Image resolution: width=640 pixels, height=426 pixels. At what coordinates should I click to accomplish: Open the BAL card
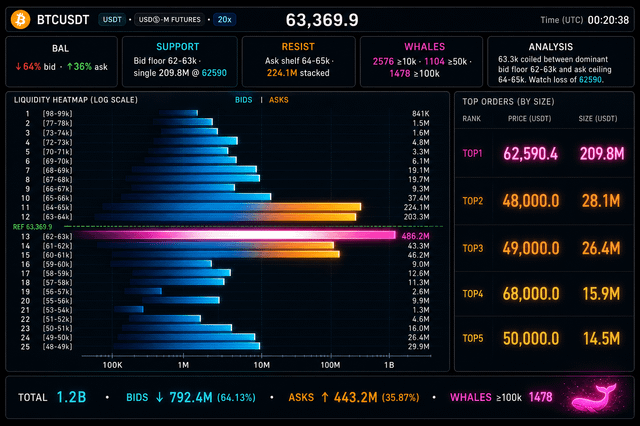[62, 62]
